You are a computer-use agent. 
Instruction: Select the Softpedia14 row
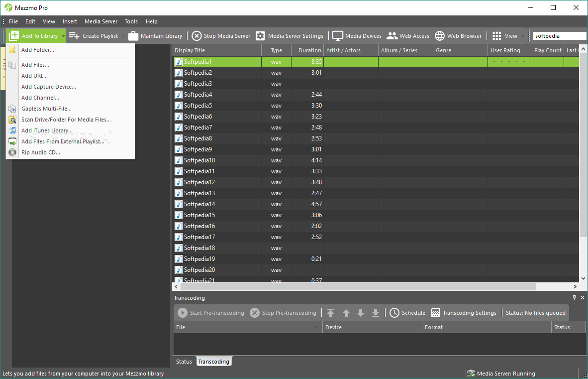375,204
